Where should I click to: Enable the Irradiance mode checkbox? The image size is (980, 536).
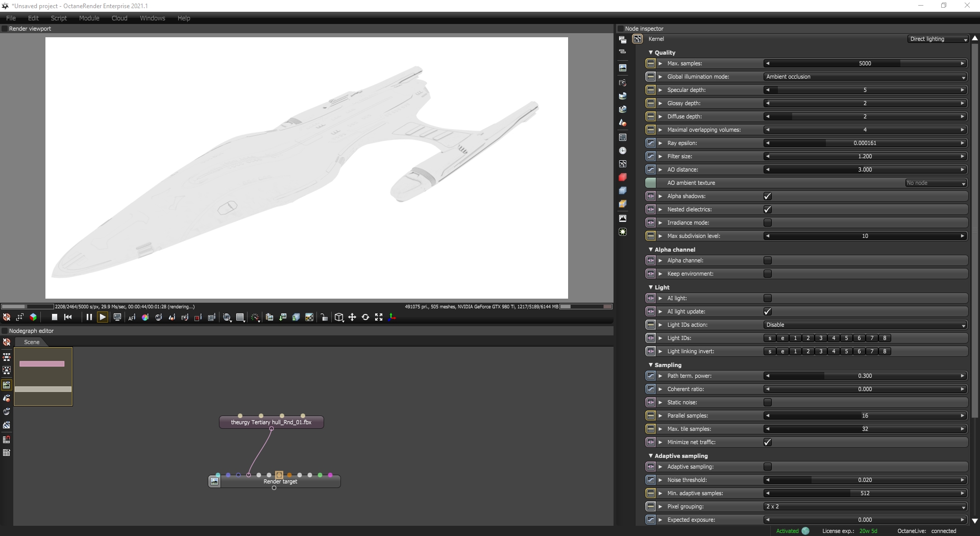point(767,223)
